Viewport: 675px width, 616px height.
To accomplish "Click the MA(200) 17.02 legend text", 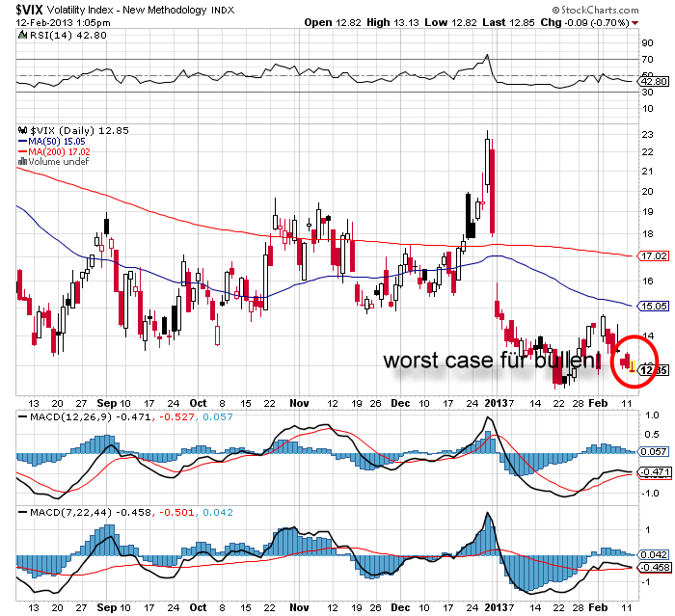I will click(x=59, y=151).
